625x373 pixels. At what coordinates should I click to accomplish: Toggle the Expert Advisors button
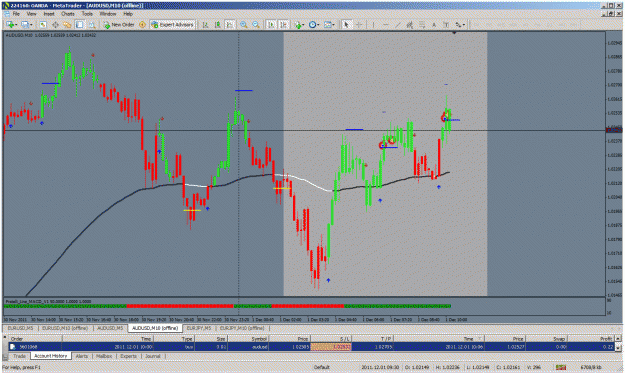tap(173, 25)
